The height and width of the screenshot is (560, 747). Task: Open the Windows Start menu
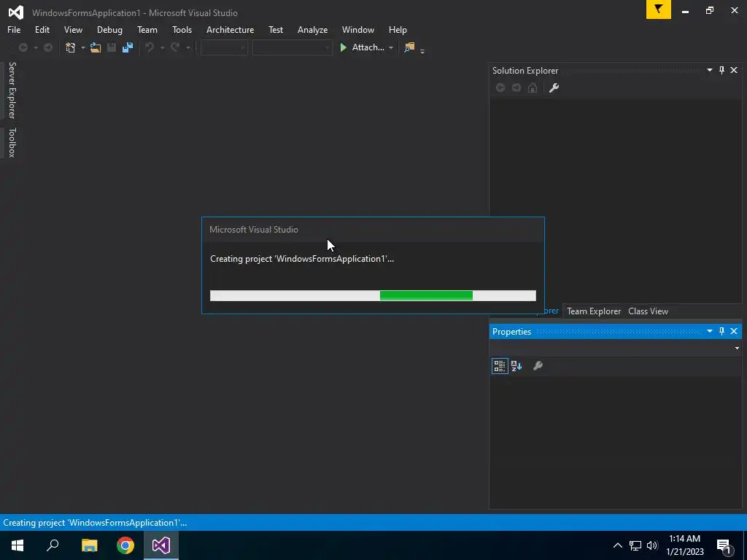[18, 545]
